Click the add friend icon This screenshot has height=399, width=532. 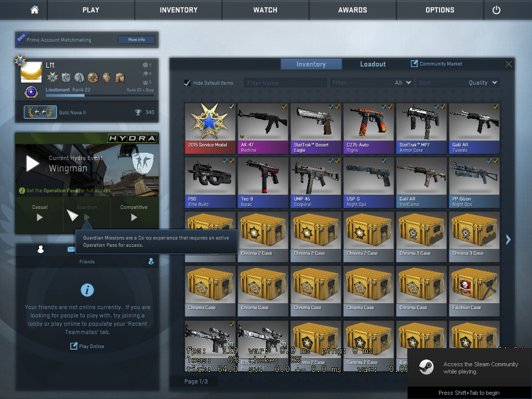(151, 261)
